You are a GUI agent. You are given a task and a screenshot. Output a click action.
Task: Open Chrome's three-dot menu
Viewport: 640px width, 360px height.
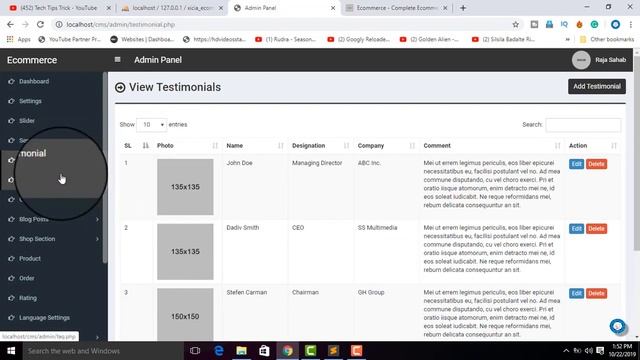[x=631, y=24]
